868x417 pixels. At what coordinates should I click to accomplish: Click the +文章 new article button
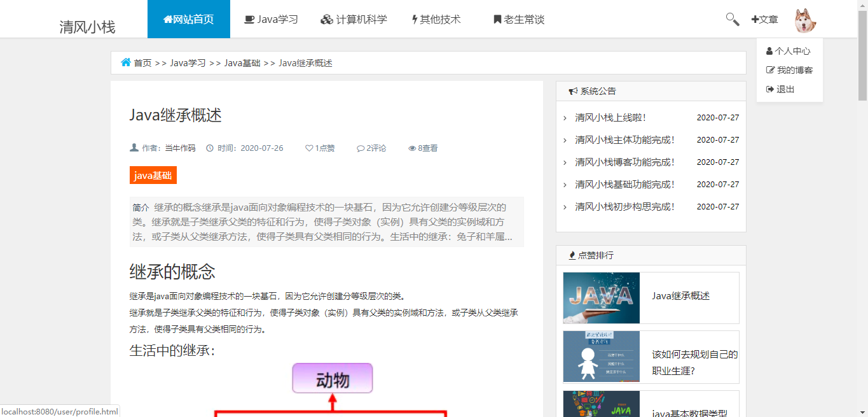765,20
